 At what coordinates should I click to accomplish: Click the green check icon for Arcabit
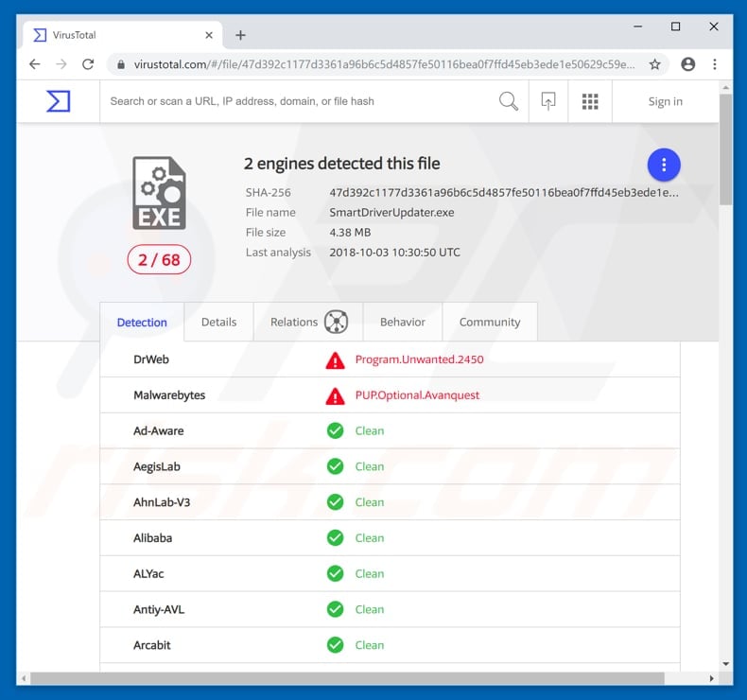tap(335, 645)
